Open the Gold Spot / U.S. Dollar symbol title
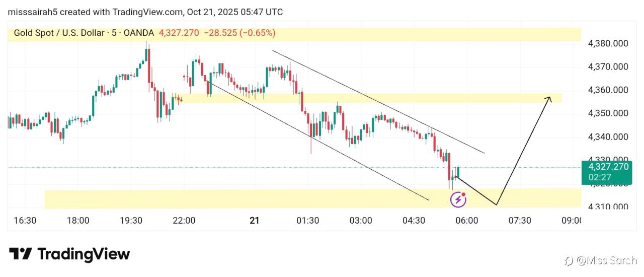The image size is (644, 277). 55,33
